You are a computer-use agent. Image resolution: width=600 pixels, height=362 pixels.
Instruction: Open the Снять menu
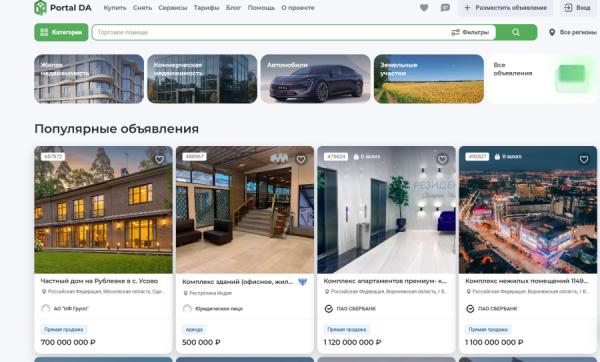[142, 8]
